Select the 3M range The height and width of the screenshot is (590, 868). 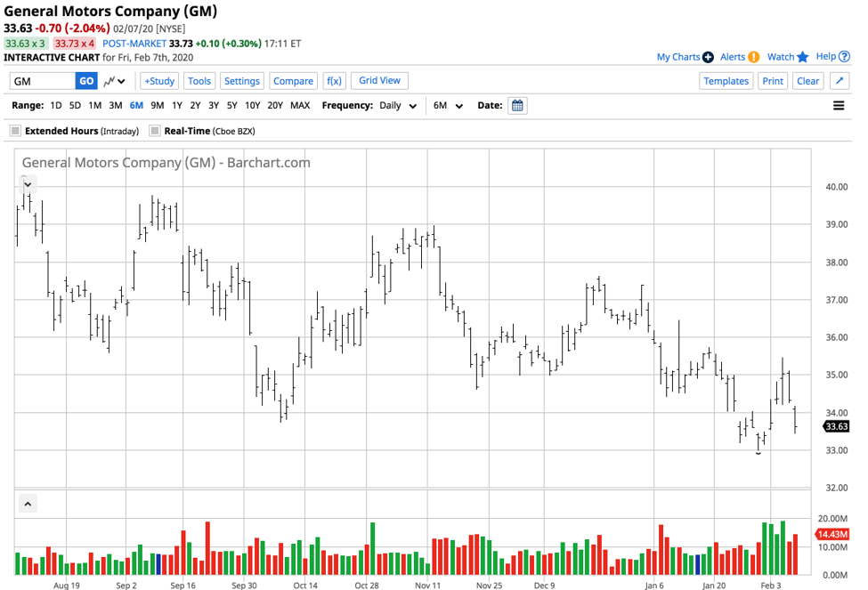[x=115, y=105]
